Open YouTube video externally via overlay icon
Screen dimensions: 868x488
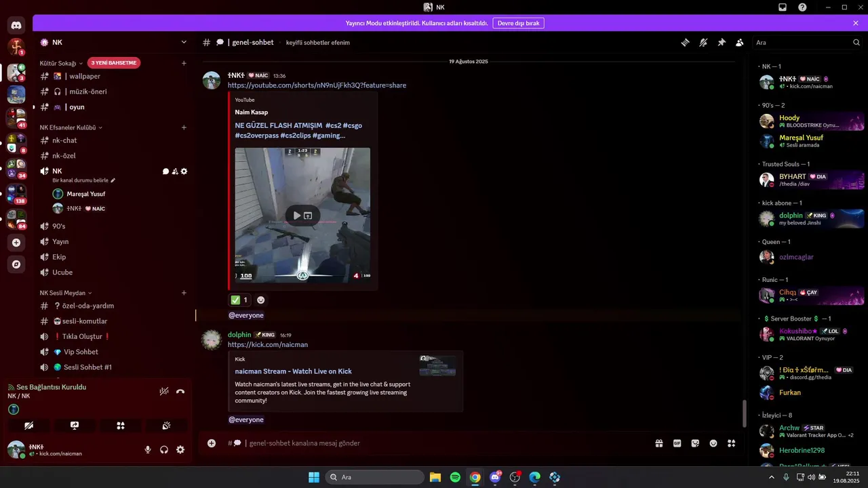pyautogui.click(x=308, y=216)
